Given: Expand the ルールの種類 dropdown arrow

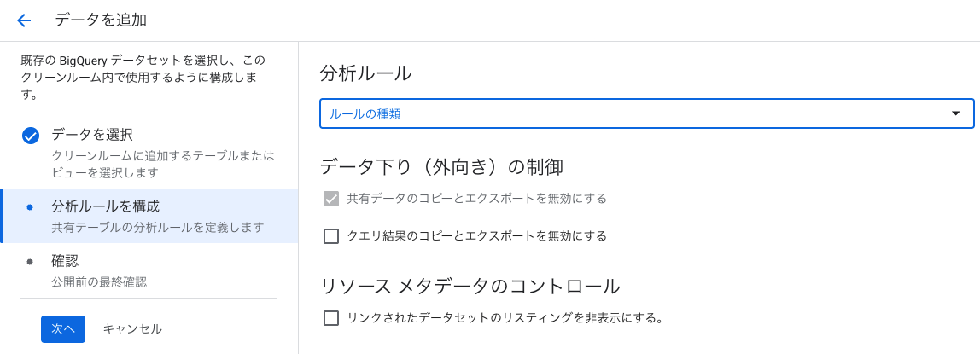Looking at the screenshot, I should [x=955, y=113].
